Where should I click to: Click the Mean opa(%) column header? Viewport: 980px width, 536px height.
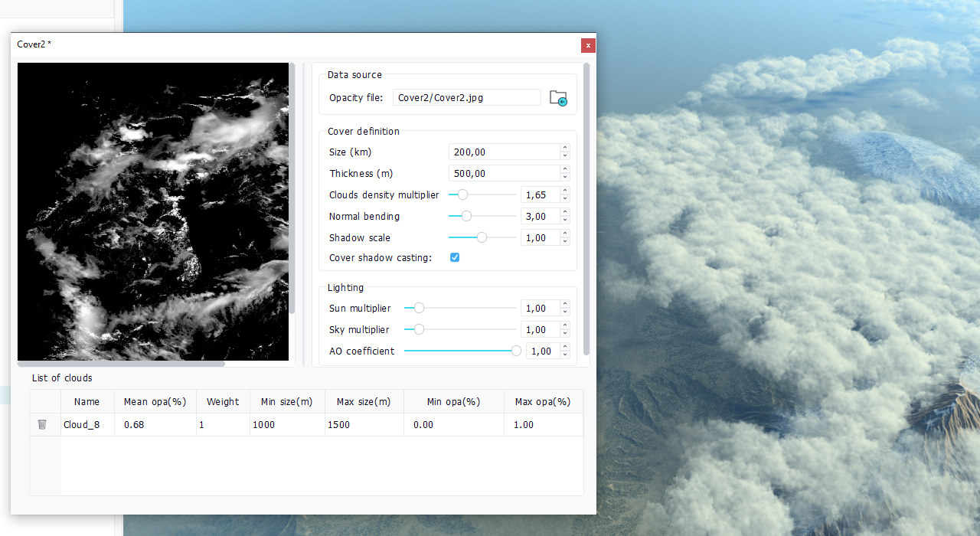tap(155, 402)
